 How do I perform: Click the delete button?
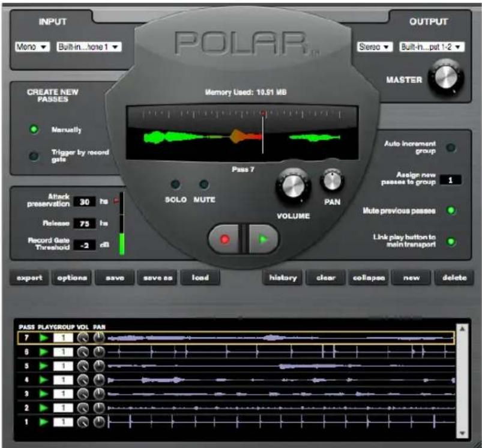click(x=454, y=277)
